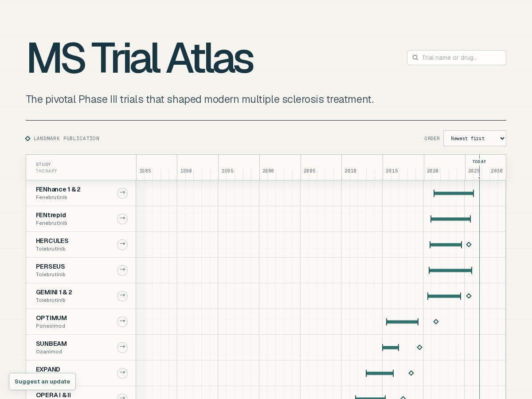Open PERSEUS details arrow
The height and width of the screenshot is (399, 532).
point(122,270)
